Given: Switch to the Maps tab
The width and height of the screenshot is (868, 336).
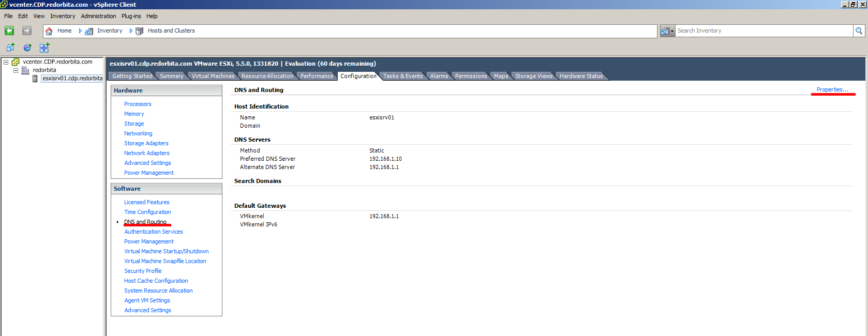Looking at the screenshot, I should tap(501, 76).
